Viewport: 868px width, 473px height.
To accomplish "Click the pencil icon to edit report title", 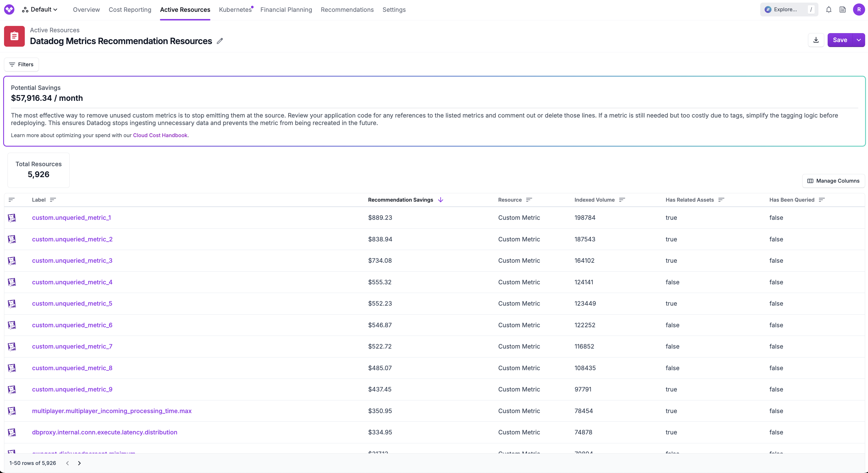I will tap(220, 41).
